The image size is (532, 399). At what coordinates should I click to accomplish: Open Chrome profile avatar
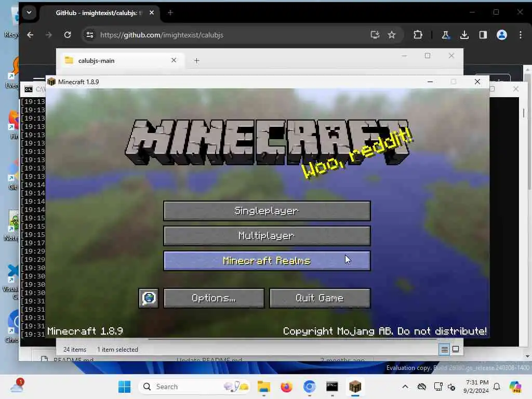coord(502,35)
